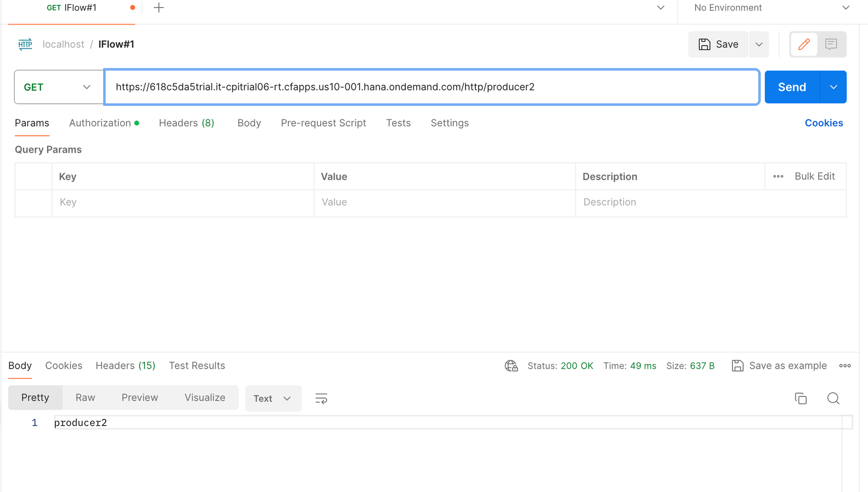Open the Headers (8) request tab
Screen dimensions: 868x492
coord(187,123)
